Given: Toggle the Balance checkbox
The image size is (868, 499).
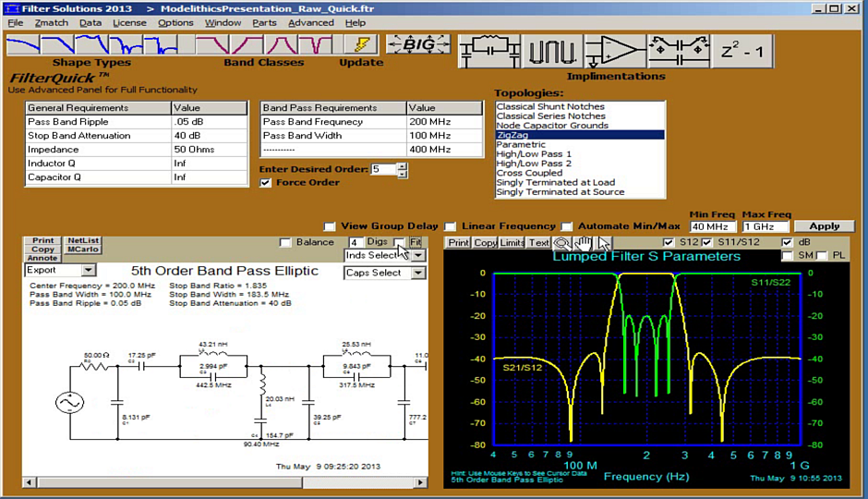Looking at the screenshot, I should pos(285,243).
